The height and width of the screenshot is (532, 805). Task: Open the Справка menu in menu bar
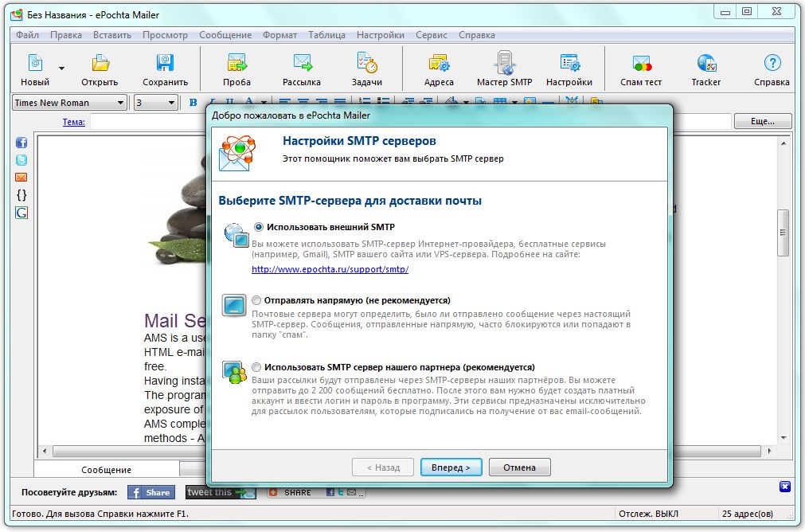point(476,35)
